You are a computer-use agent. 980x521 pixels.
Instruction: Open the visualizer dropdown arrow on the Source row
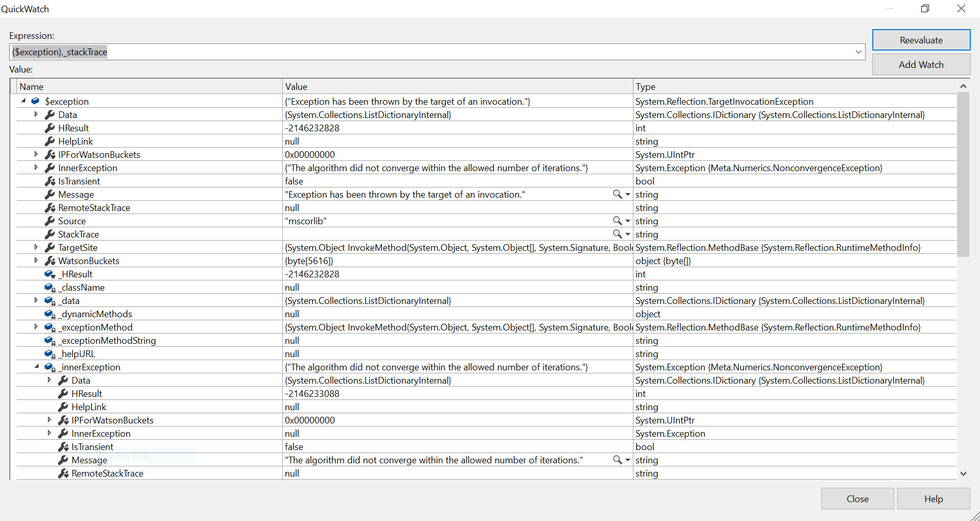pos(628,221)
